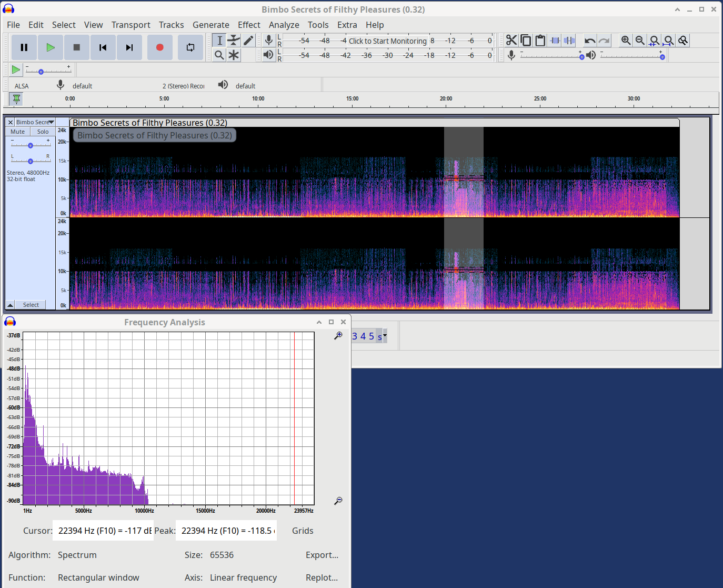This screenshot has height=588, width=723.
Task: Click the Skip to Start button
Action: click(x=103, y=47)
